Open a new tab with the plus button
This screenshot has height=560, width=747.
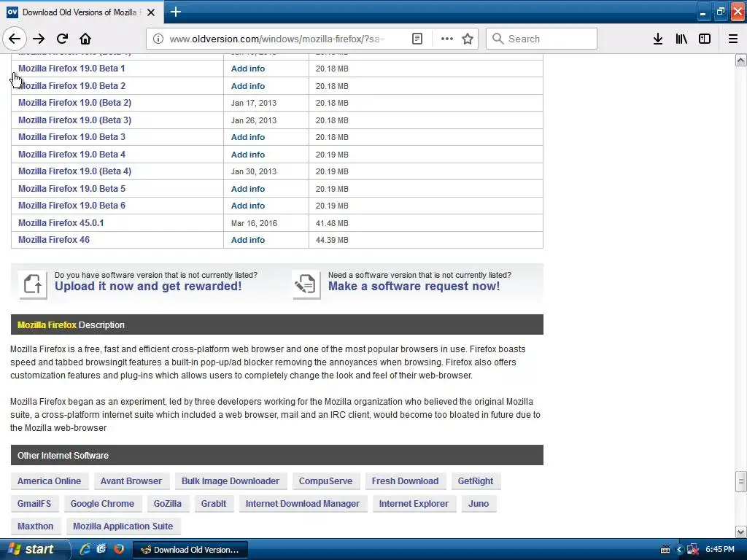[175, 12]
